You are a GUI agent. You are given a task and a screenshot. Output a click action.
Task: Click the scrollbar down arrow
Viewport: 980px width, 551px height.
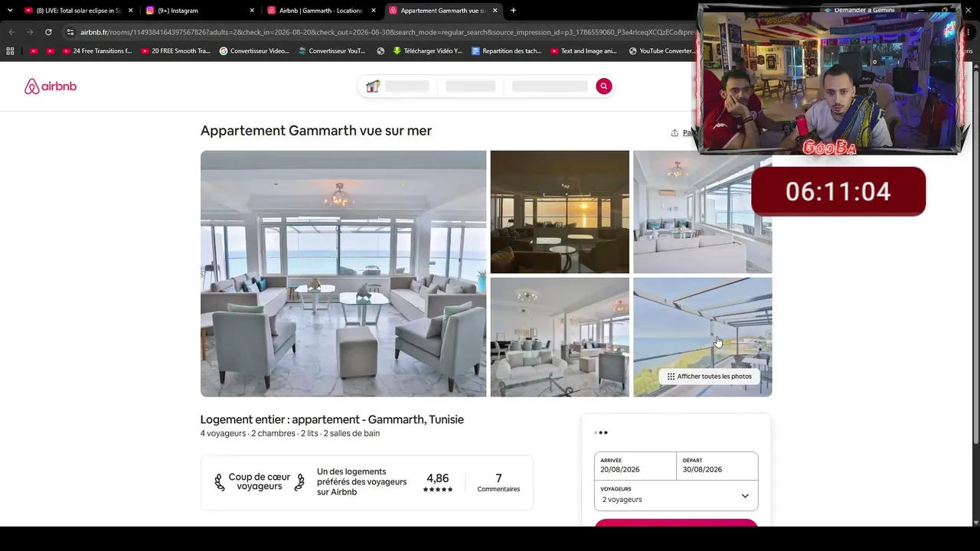pyautogui.click(x=975, y=522)
